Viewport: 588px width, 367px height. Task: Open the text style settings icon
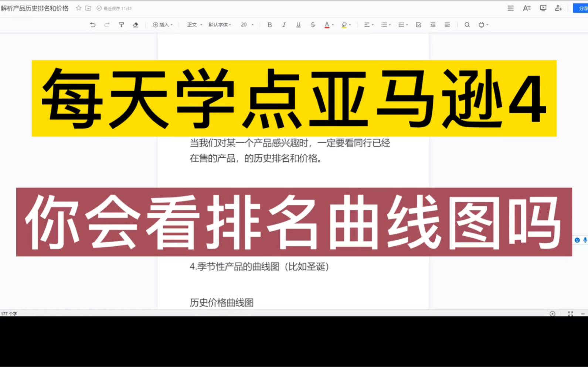[x=527, y=8]
